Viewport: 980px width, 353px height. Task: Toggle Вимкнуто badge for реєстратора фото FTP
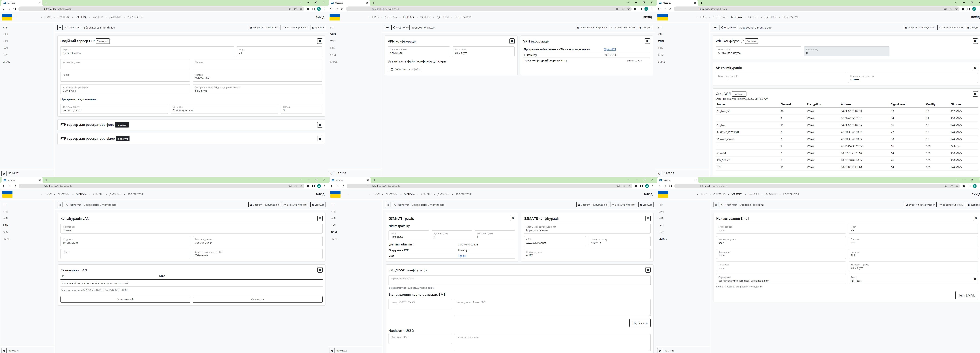tap(122, 125)
